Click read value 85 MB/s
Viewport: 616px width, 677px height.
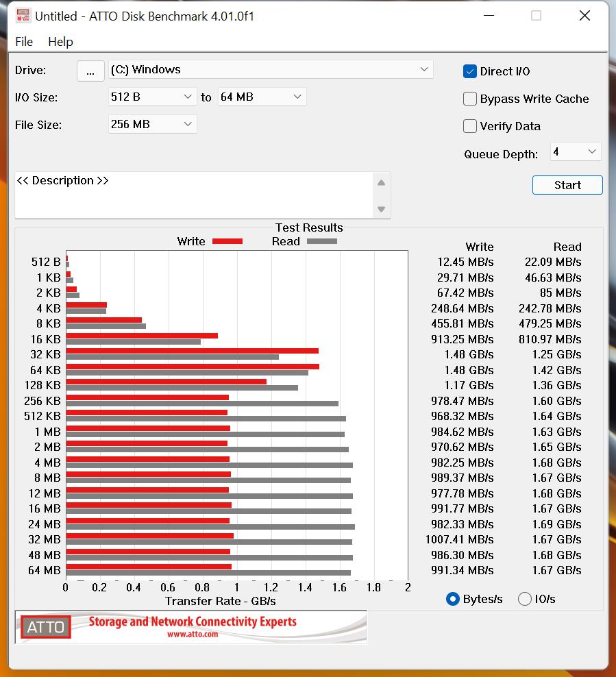pos(560,293)
